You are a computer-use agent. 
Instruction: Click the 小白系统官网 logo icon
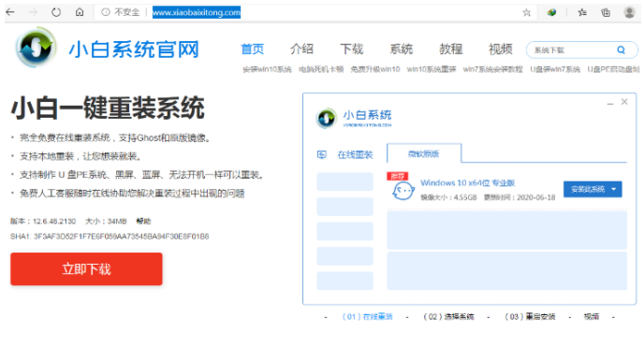coord(36,48)
